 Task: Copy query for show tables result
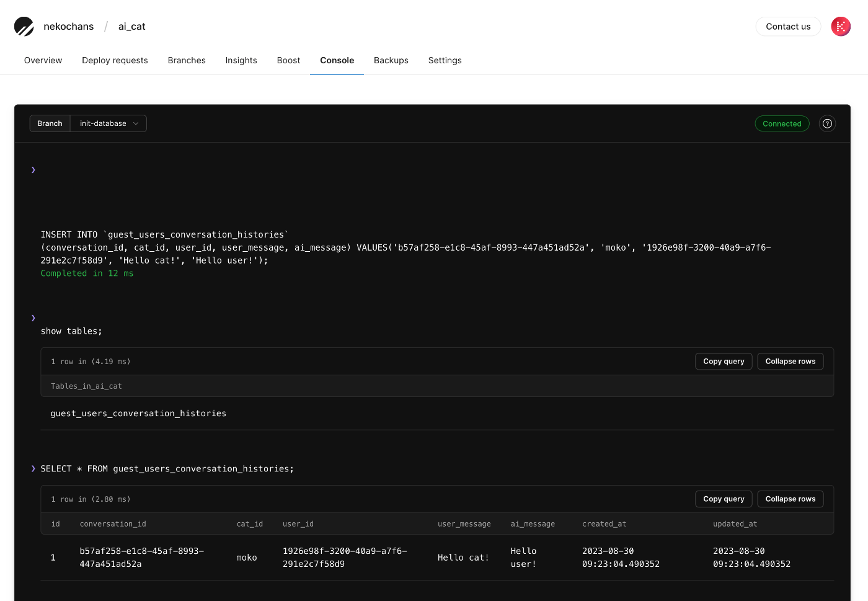pyautogui.click(x=724, y=362)
